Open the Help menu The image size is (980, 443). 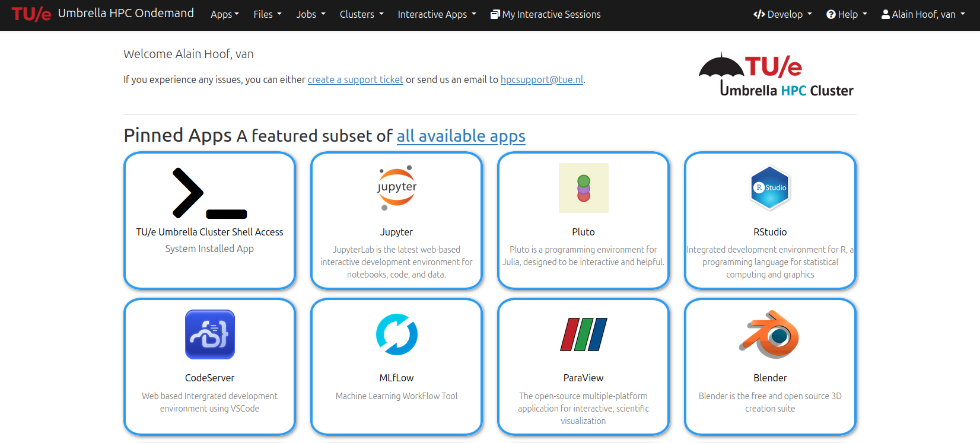point(847,14)
